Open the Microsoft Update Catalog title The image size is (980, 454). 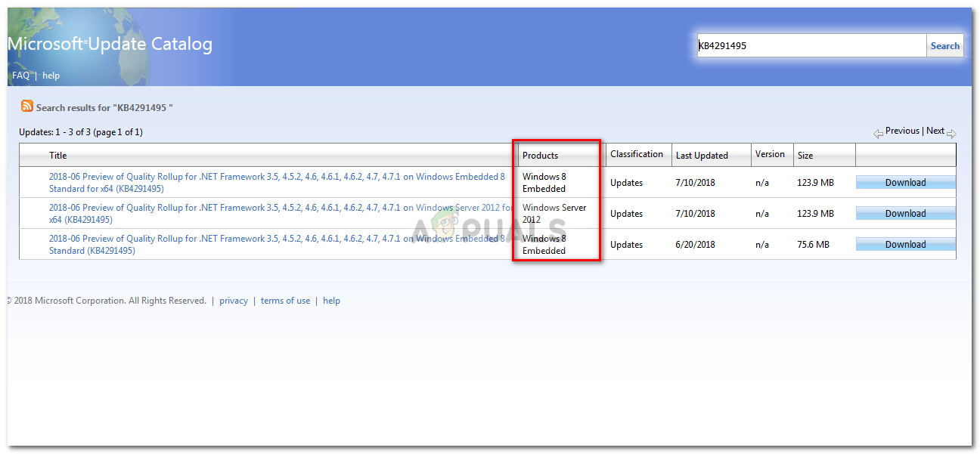[x=110, y=45]
